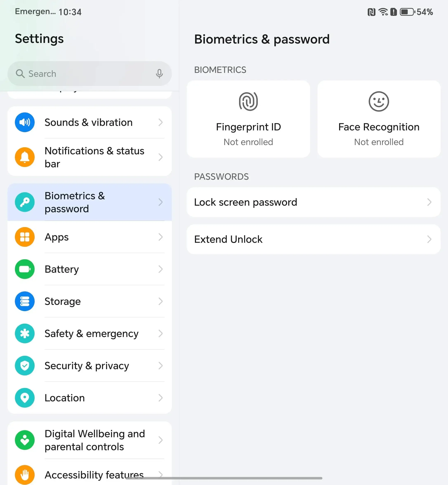The image size is (448, 485).
Task: Click the Notifications & status bar bell icon
Action: click(x=25, y=157)
